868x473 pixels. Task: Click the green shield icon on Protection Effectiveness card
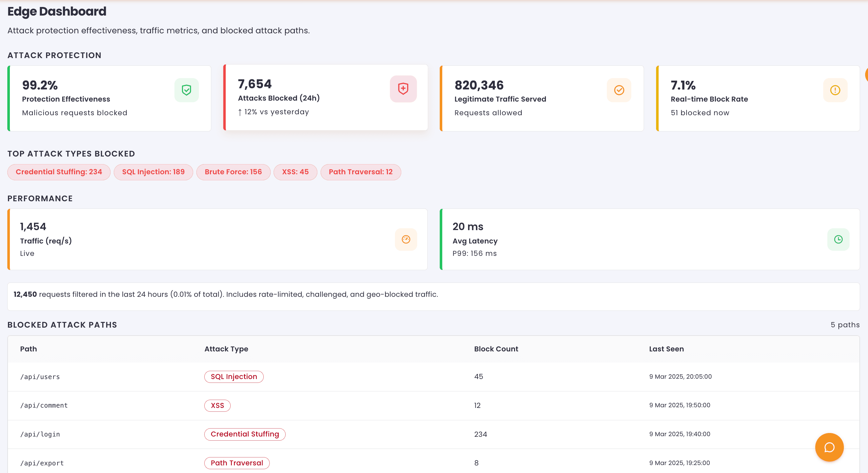[x=186, y=90]
